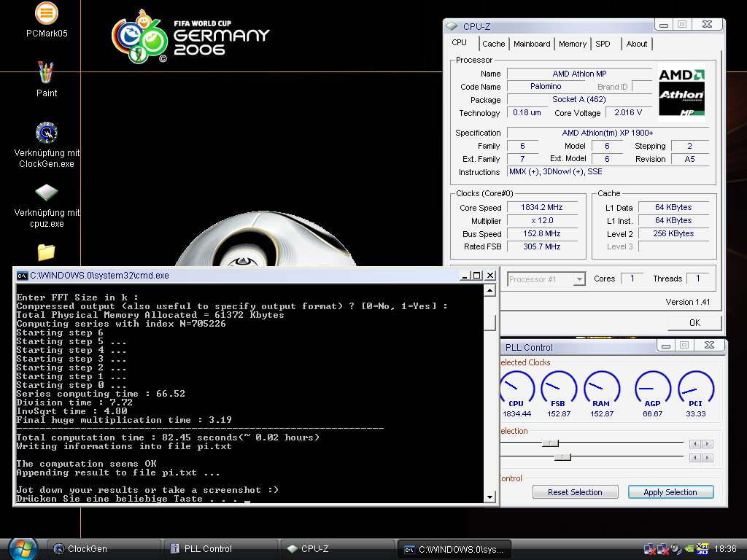The width and height of the screenshot is (747, 560).
Task: Switch to the SPD tab in CPU-Z
Action: pyautogui.click(x=603, y=44)
